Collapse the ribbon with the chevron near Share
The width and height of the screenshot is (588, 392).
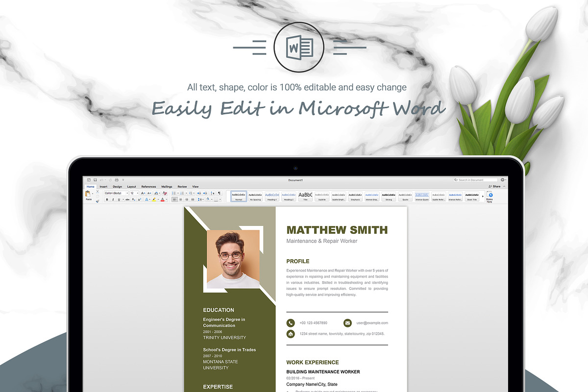[x=504, y=187]
